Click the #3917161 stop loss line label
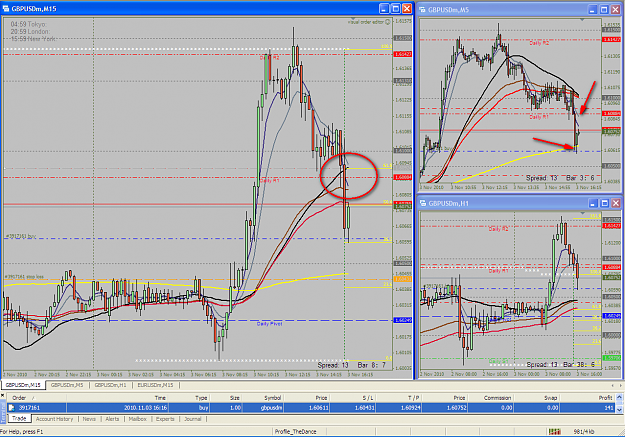The image size is (625, 437). click(x=24, y=277)
